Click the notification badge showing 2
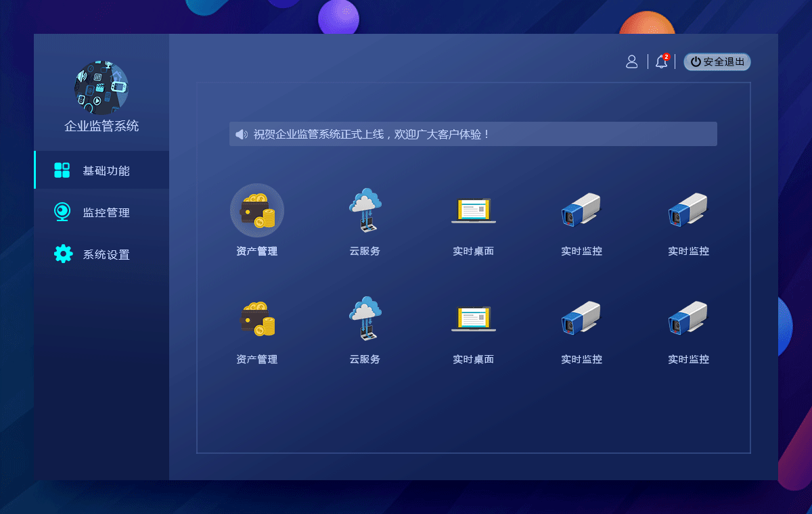The image size is (812, 514). click(x=667, y=57)
